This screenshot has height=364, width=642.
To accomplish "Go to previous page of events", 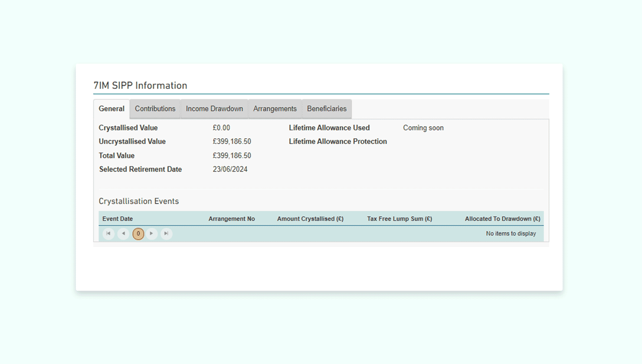I will click(124, 234).
